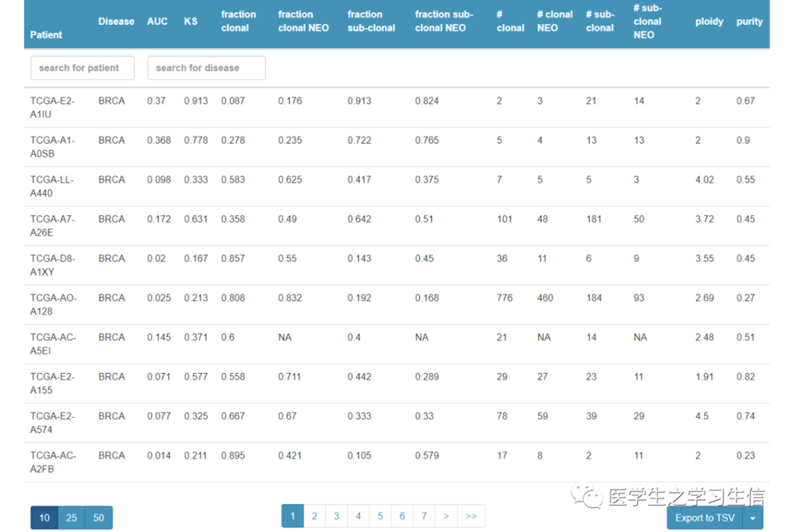Sort by fraction clonal NEO header
Screen dimensions: 791x532
click(303, 21)
